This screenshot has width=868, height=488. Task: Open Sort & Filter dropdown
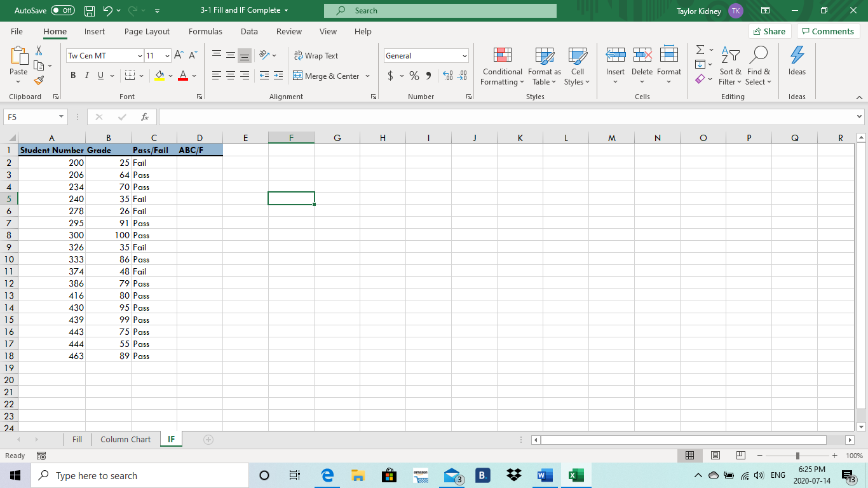pos(730,66)
